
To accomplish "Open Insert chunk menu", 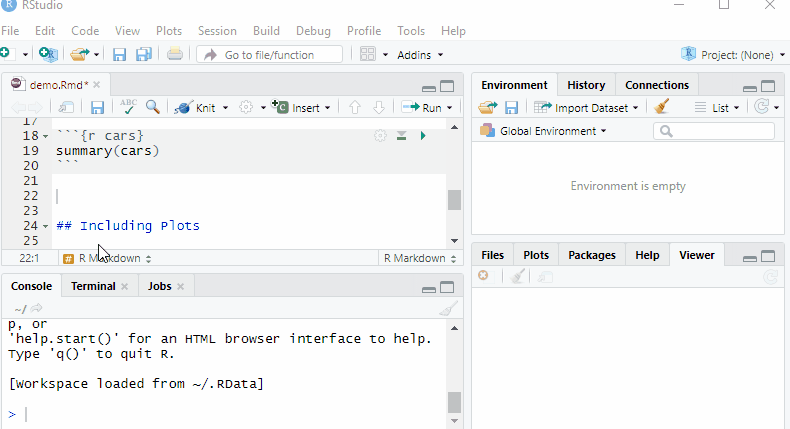I will point(301,107).
